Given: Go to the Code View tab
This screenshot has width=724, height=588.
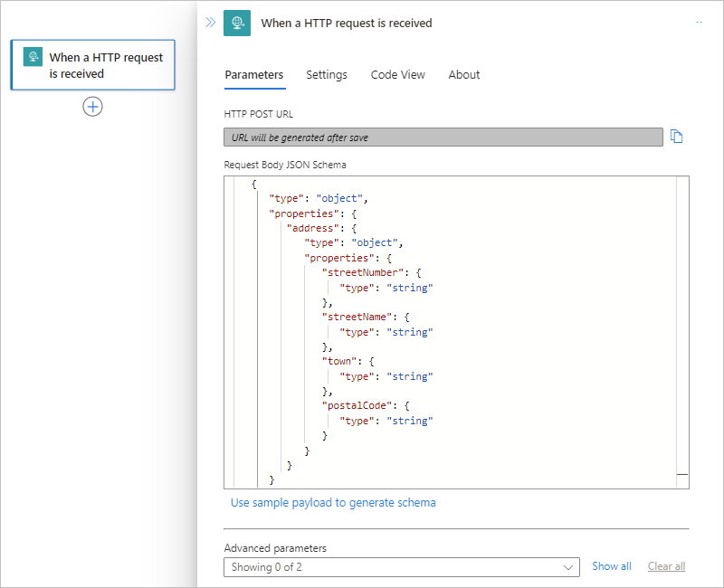Looking at the screenshot, I should pyautogui.click(x=398, y=75).
